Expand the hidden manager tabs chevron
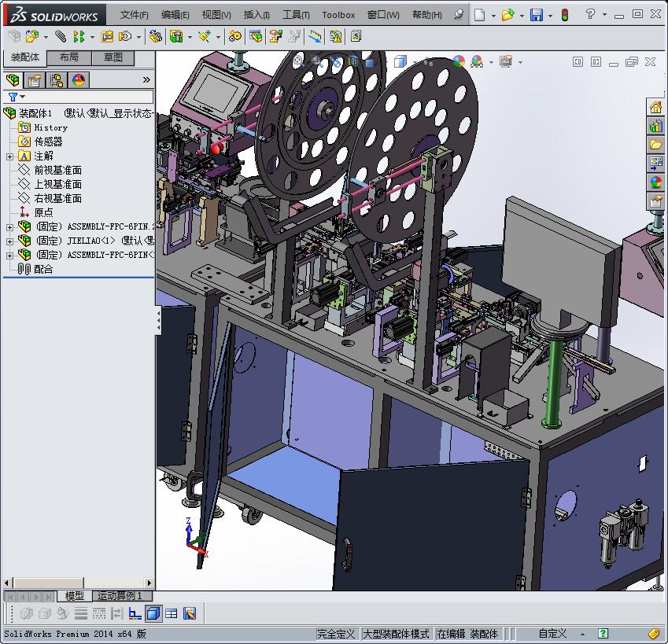Viewport: 668px width, 644px height. [146, 80]
